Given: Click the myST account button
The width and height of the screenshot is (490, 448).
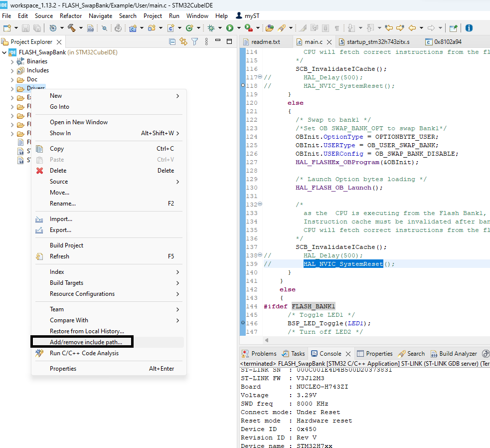Looking at the screenshot, I should pos(248,15).
